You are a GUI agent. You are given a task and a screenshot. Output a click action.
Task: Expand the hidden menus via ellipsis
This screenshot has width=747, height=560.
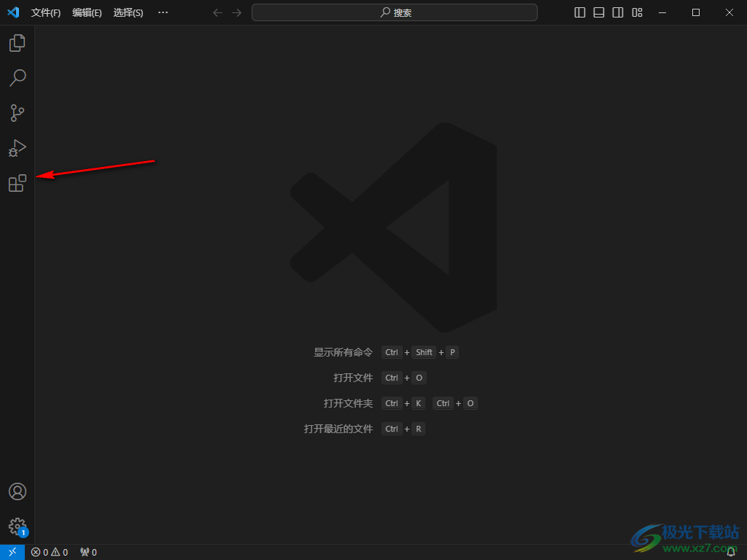coord(163,12)
